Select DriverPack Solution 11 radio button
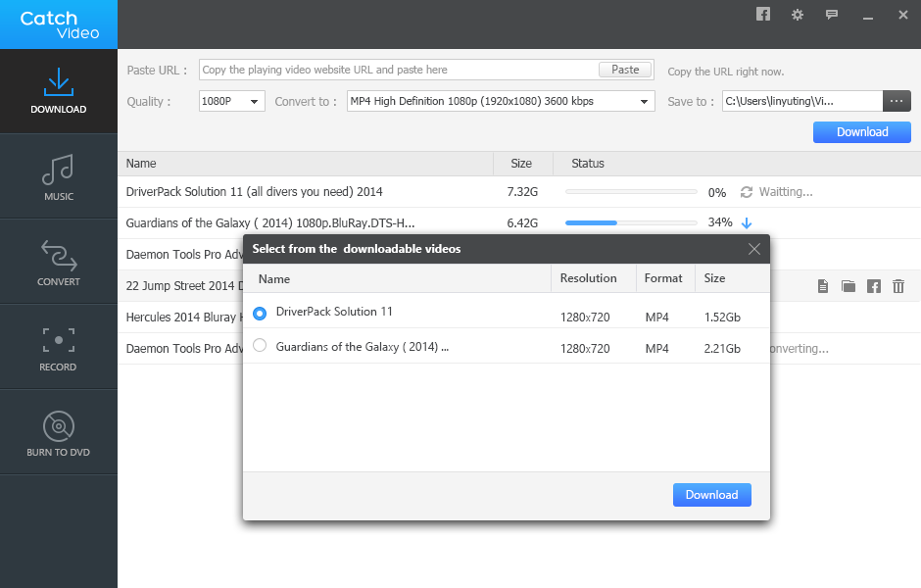Image resolution: width=921 pixels, height=588 pixels. pyautogui.click(x=260, y=313)
